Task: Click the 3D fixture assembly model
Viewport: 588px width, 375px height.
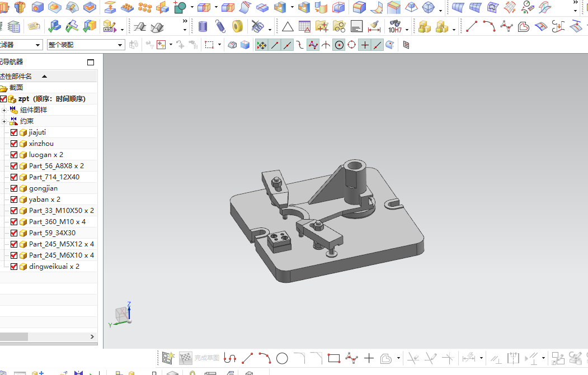Action: pyautogui.click(x=327, y=221)
